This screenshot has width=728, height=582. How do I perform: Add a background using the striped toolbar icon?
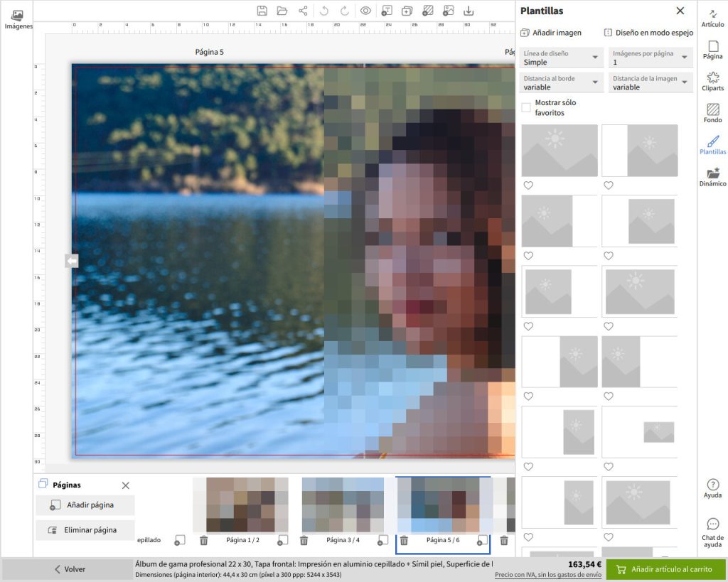coord(427,11)
